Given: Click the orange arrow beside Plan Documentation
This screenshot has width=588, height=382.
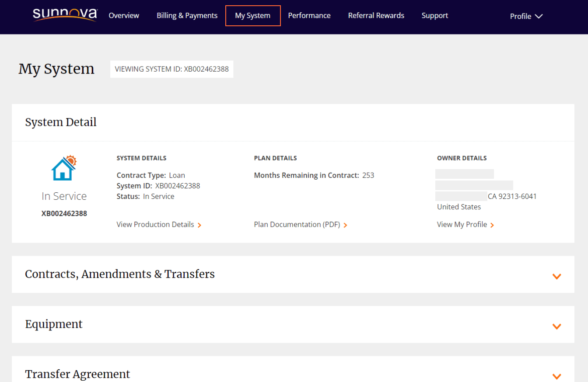Looking at the screenshot, I should (345, 225).
